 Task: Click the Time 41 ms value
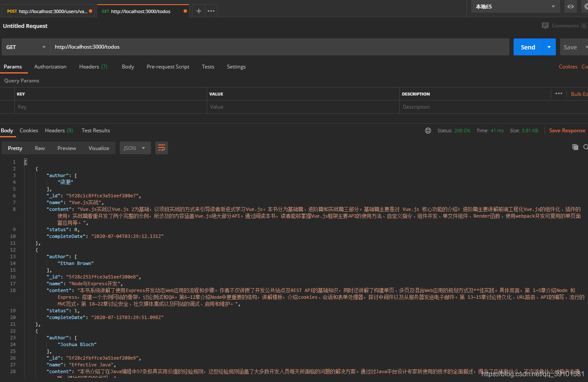click(x=497, y=131)
